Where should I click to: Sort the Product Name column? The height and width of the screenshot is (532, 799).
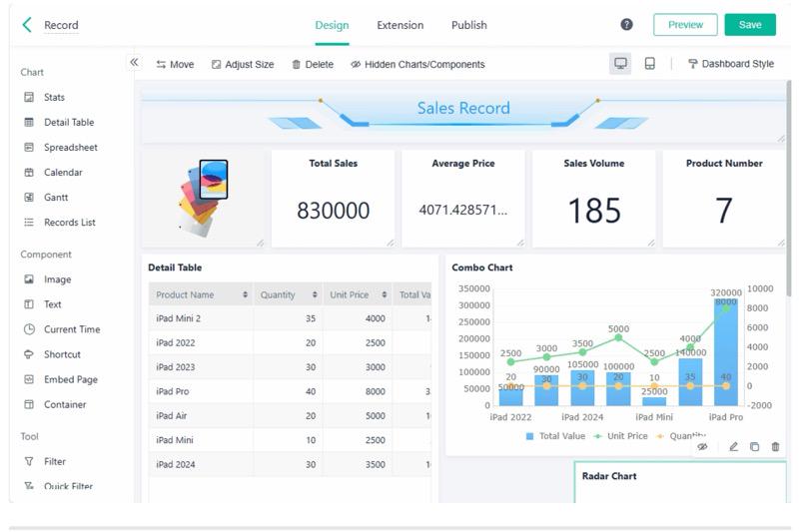click(245, 294)
